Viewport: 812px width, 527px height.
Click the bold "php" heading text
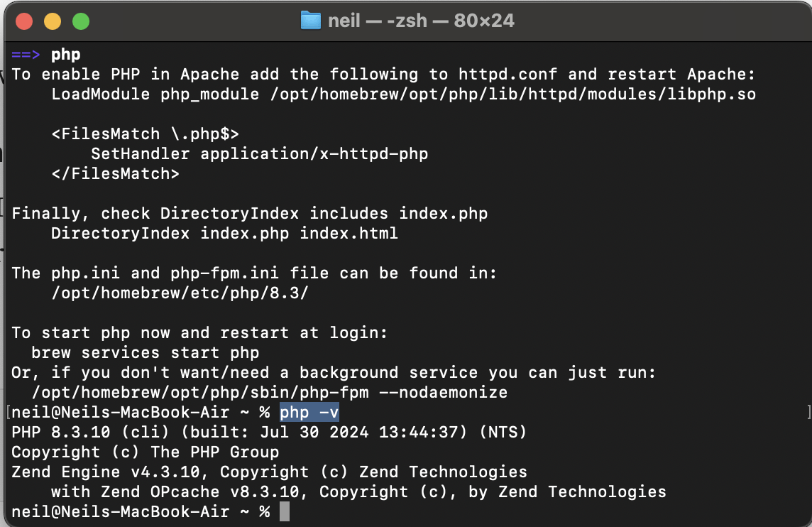click(x=66, y=55)
